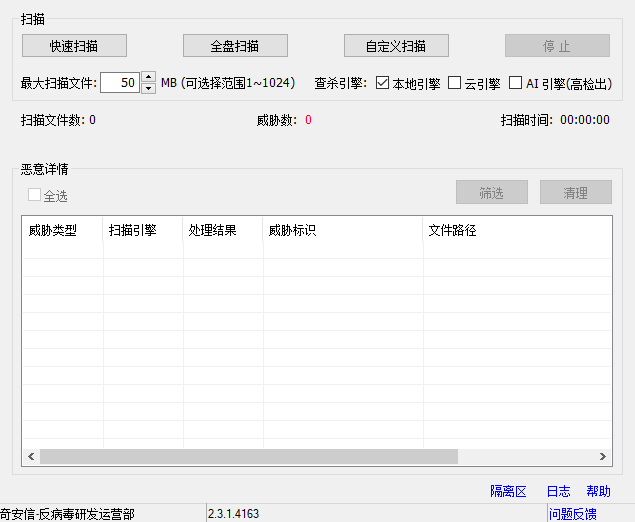
Task: Open the 隔离区 quarantine link
Action: click(x=508, y=491)
